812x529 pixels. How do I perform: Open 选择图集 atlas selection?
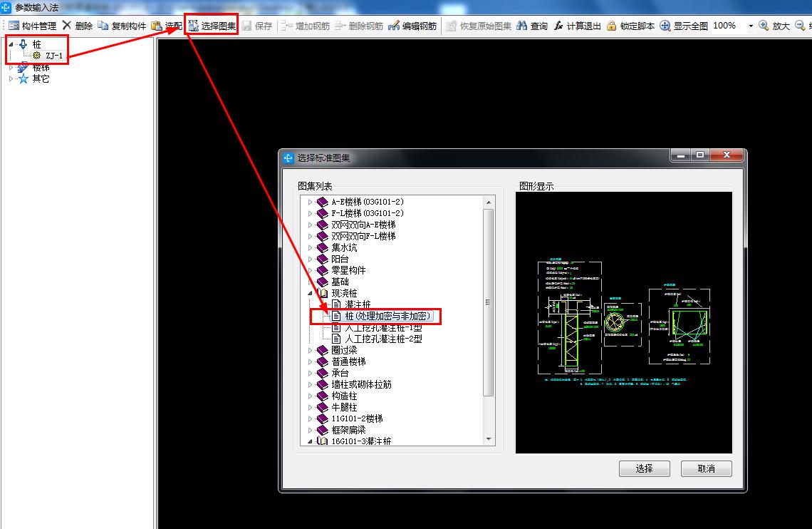[212, 26]
